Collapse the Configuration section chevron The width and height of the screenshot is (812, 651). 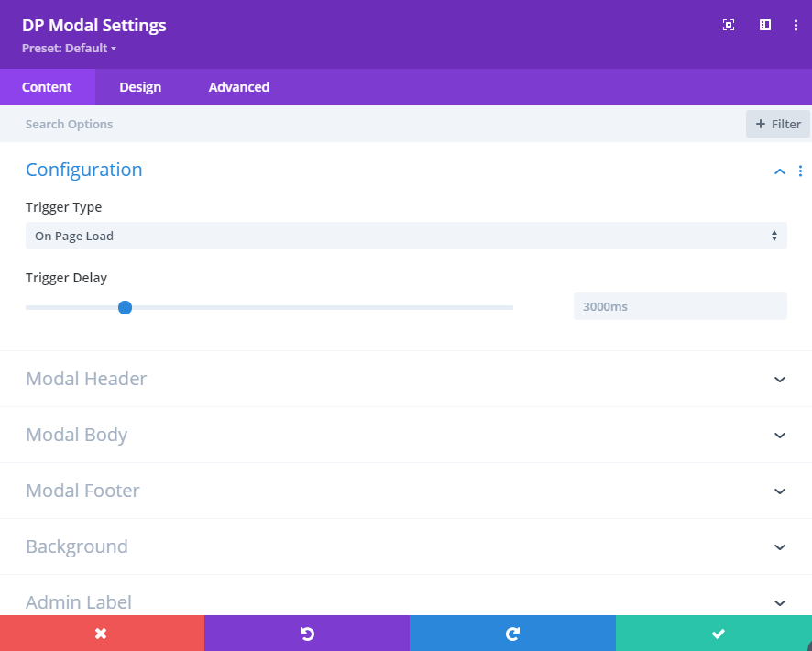[x=779, y=171]
